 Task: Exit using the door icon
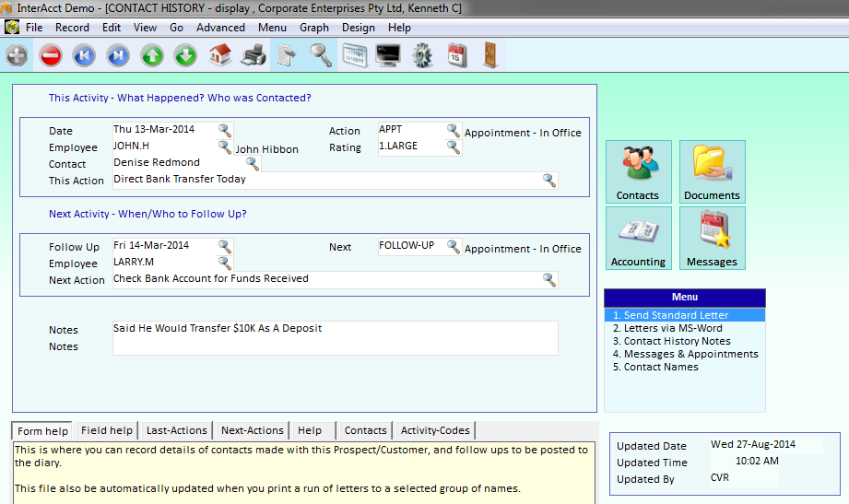(490, 55)
